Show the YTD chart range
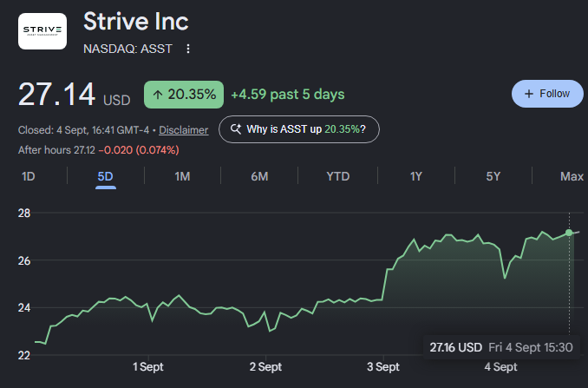588x388 pixels. [338, 176]
